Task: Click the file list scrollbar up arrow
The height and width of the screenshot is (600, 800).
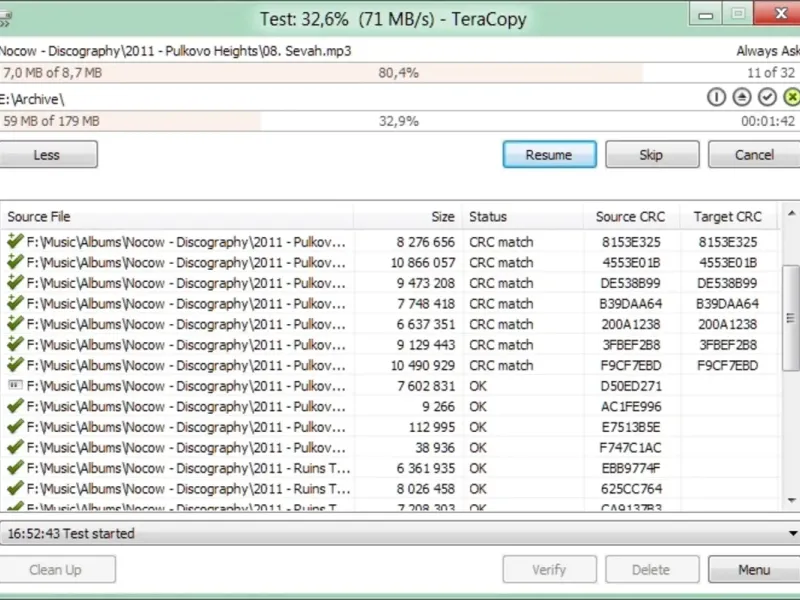Action: (x=791, y=213)
